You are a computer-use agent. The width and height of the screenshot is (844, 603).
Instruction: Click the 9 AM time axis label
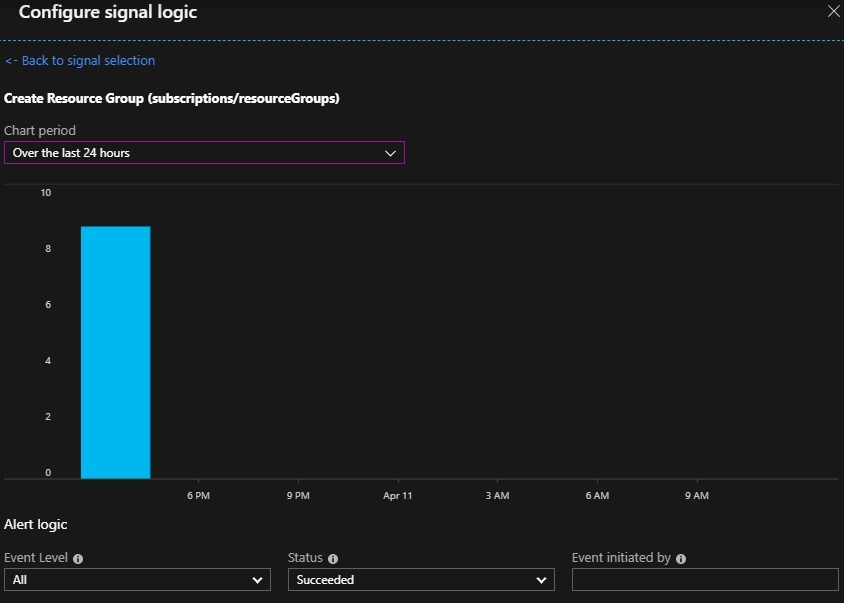click(x=697, y=496)
